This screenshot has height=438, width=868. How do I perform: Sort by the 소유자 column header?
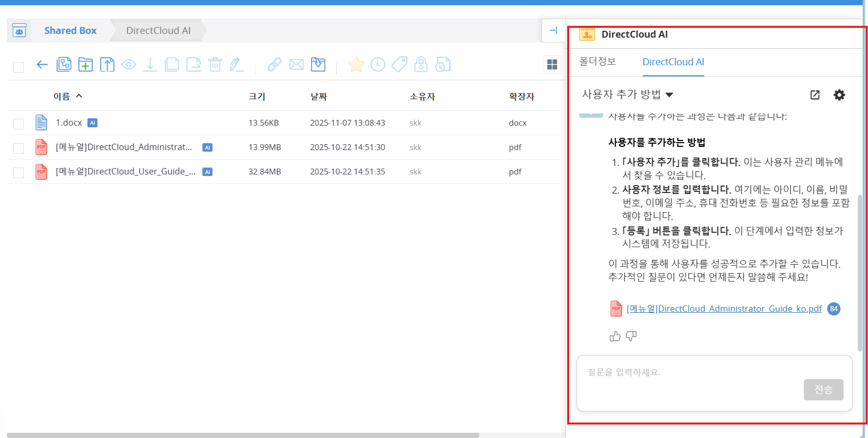tap(422, 97)
